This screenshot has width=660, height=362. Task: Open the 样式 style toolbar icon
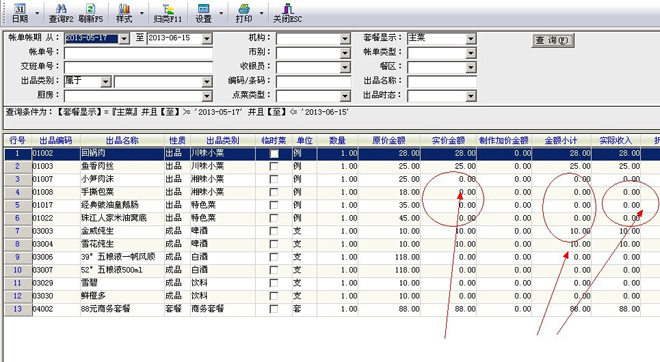coord(124,13)
